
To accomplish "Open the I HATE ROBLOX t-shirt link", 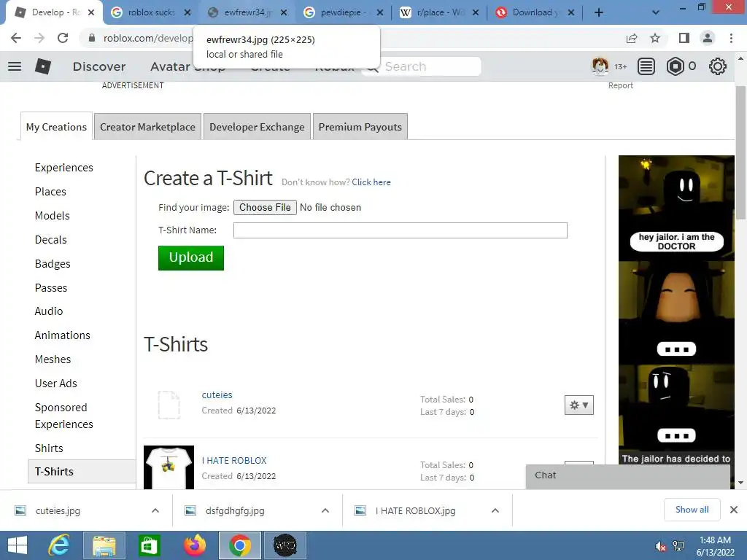I will pyautogui.click(x=234, y=461).
